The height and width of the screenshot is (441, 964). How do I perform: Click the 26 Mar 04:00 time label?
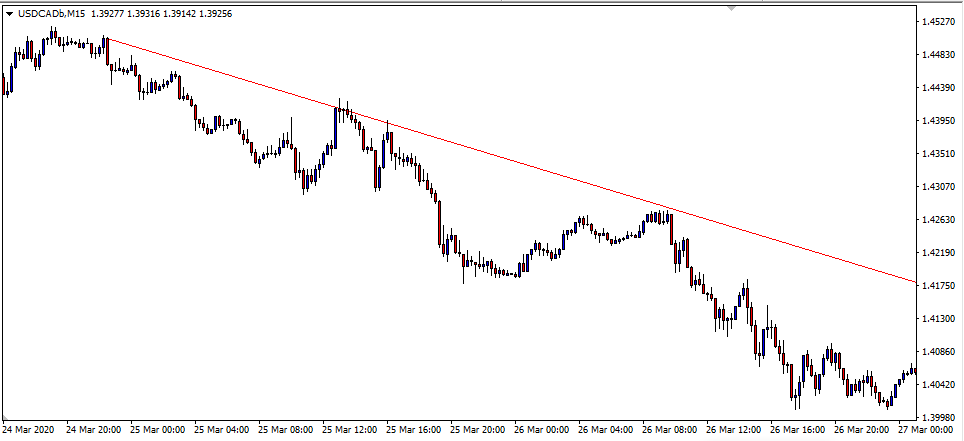[x=605, y=428]
